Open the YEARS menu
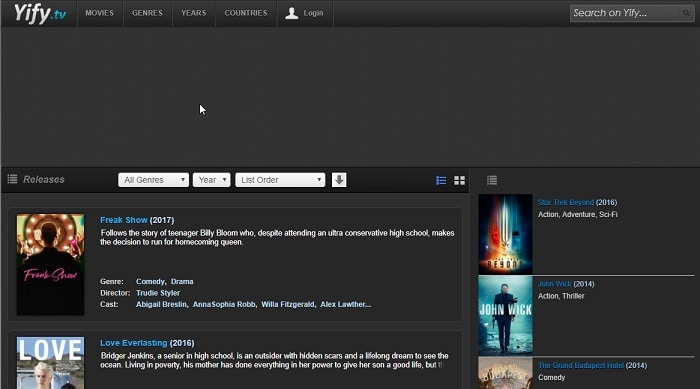The height and width of the screenshot is (389, 700). [194, 13]
